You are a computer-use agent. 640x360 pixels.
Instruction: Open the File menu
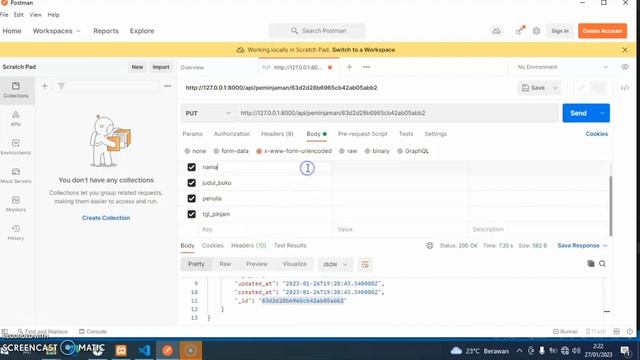(x=4, y=15)
